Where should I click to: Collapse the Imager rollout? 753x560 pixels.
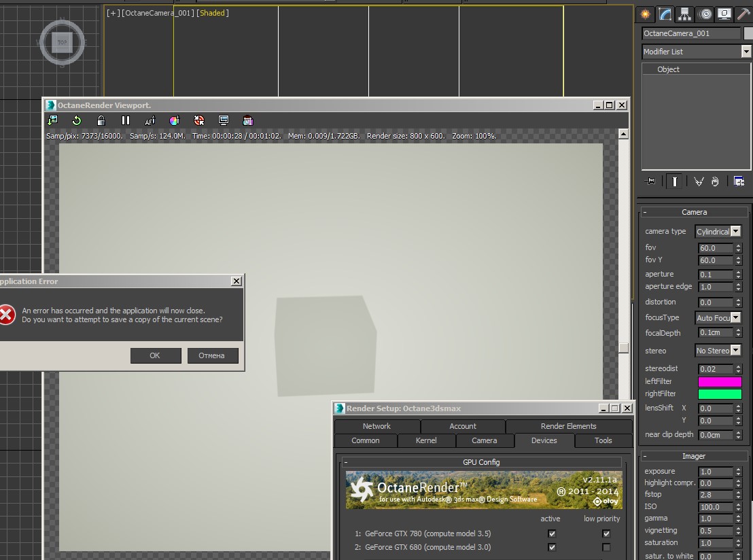coord(694,456)
